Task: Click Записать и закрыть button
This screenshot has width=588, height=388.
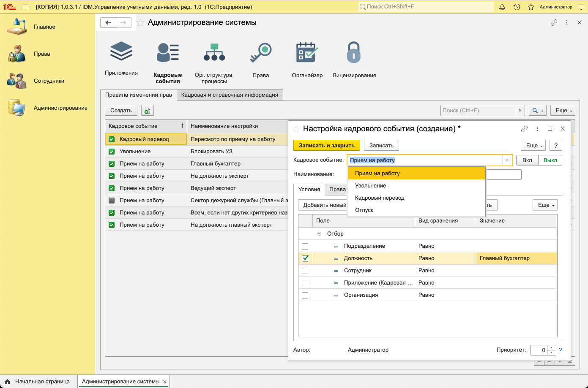Action: tap(327, 145)
